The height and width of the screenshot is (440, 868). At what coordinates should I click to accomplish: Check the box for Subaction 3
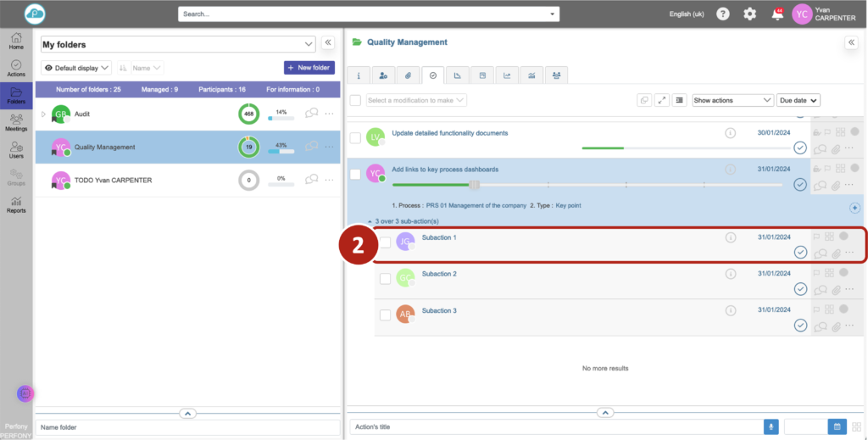[385, 315]
